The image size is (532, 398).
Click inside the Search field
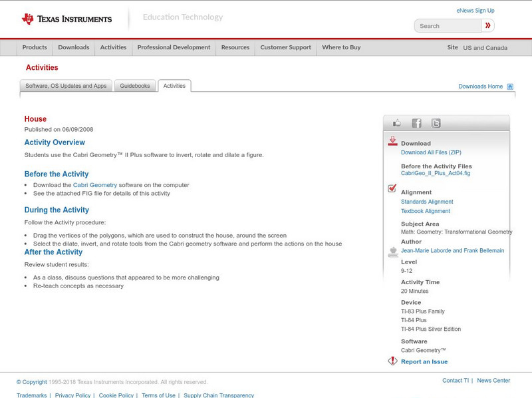click(x=446, y=25)
